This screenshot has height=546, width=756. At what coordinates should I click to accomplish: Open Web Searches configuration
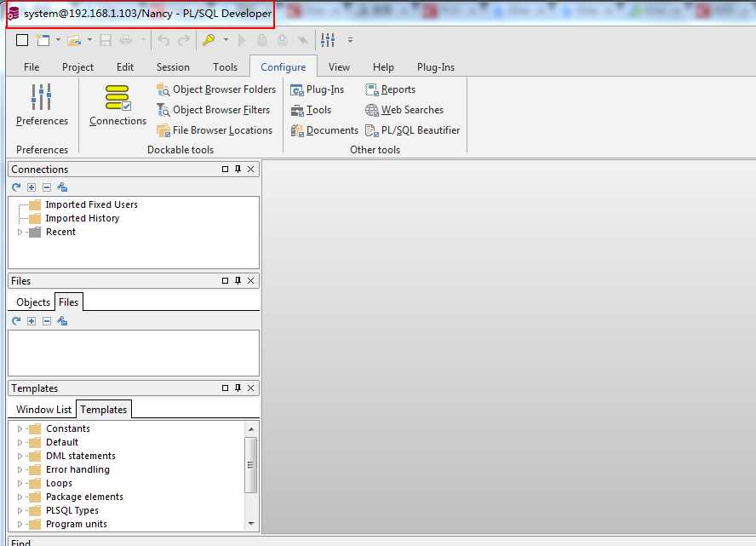tap(404, 110)
